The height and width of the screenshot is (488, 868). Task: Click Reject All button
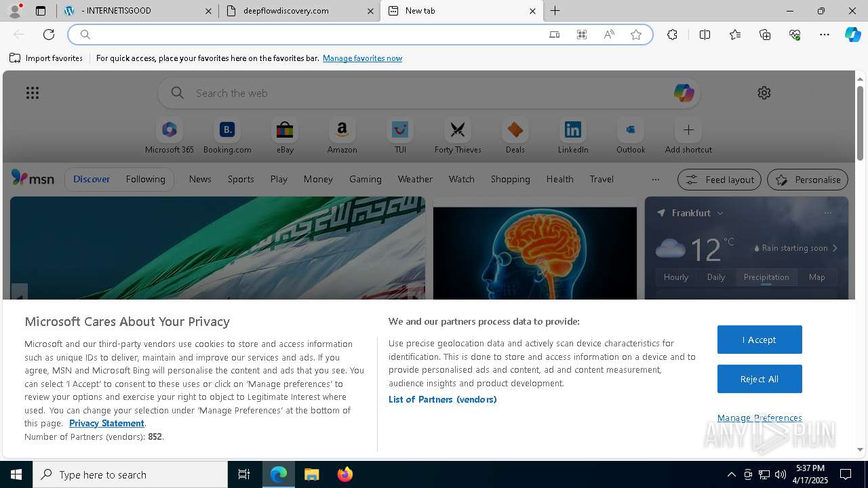point(759,379)
